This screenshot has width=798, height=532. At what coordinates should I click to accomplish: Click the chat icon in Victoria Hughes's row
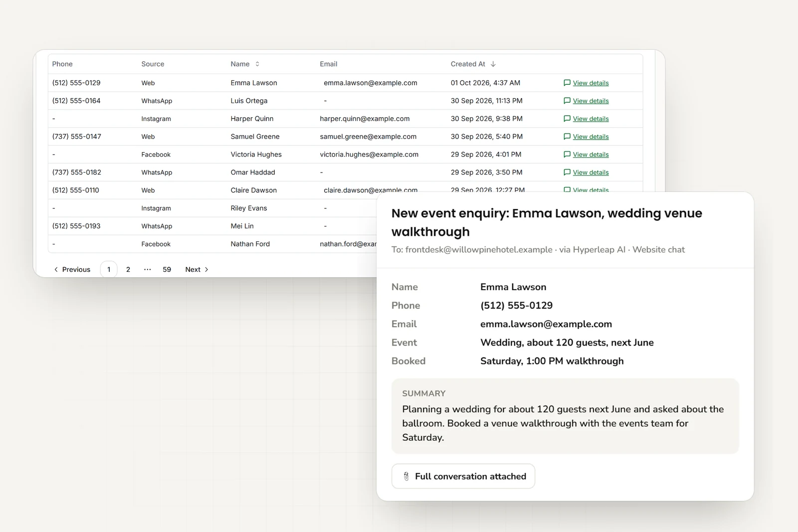click(567, 155)
